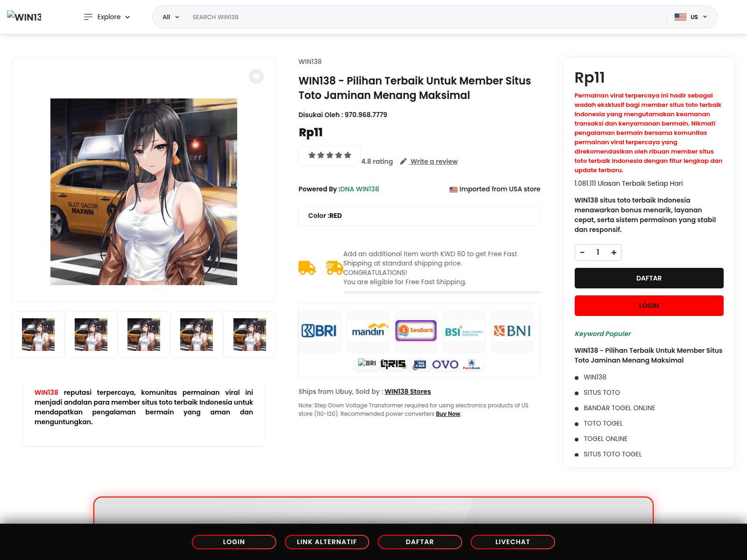This screenshot has height=560, width=747.
Task: Click the Write a review link
Action: click(x=434, y=161)
